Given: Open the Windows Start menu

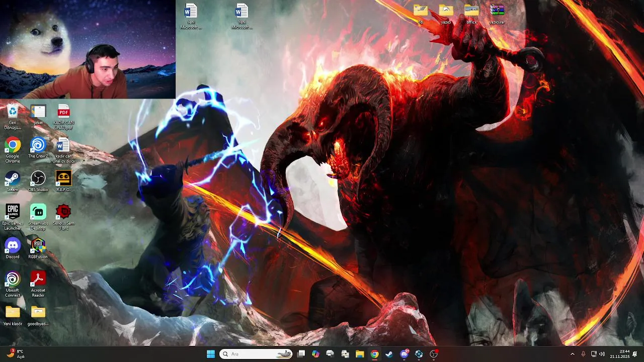Looking at the screenshot, I should [211, 354].
